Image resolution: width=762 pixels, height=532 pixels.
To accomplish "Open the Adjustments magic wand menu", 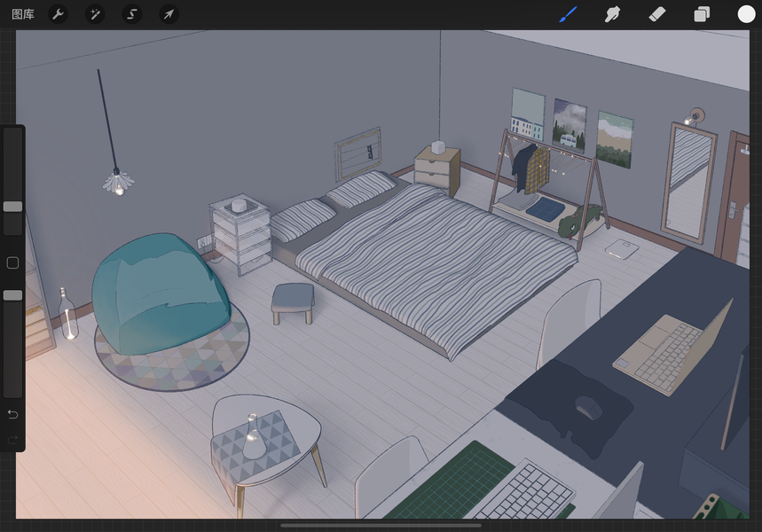I will pyautogui.click(x=95, y=14).
